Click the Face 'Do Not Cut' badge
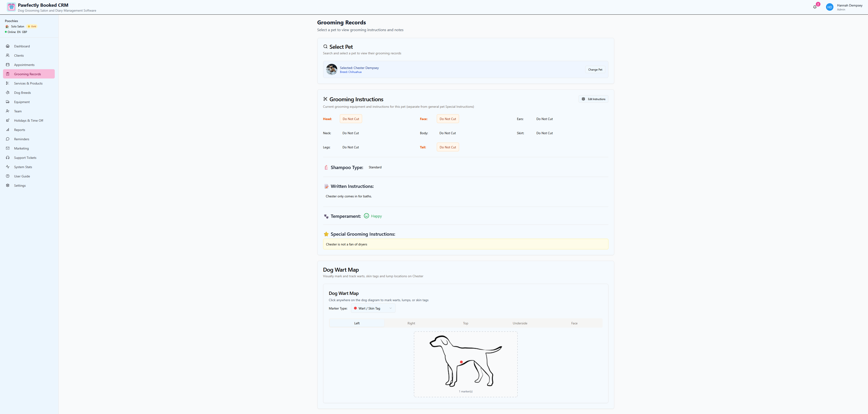 [x=448, y=119]
